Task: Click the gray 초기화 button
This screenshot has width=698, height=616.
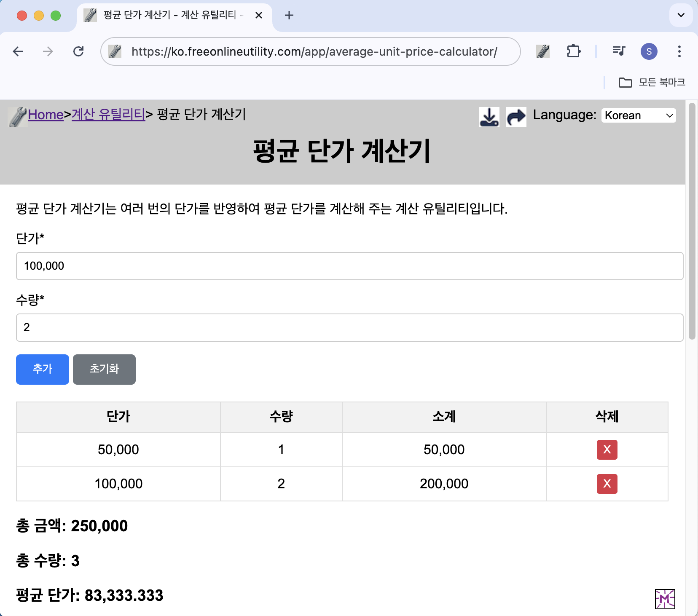Action: point(104,369)
